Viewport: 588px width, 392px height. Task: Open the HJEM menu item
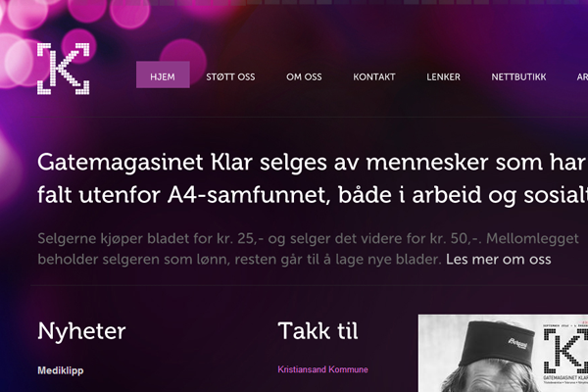point(163,74)
